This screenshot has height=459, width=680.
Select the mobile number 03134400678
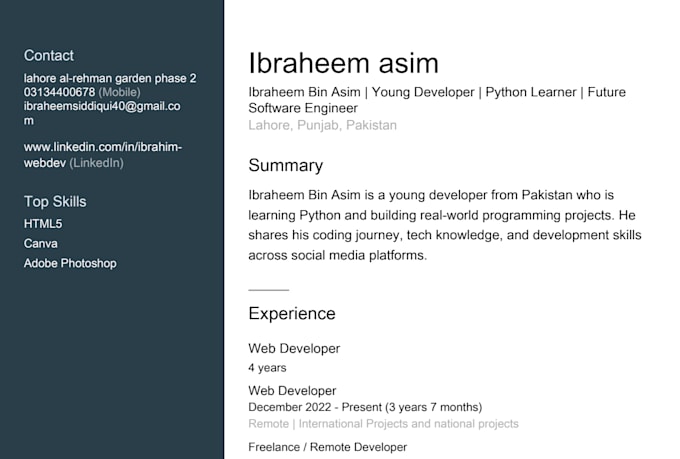59,92
